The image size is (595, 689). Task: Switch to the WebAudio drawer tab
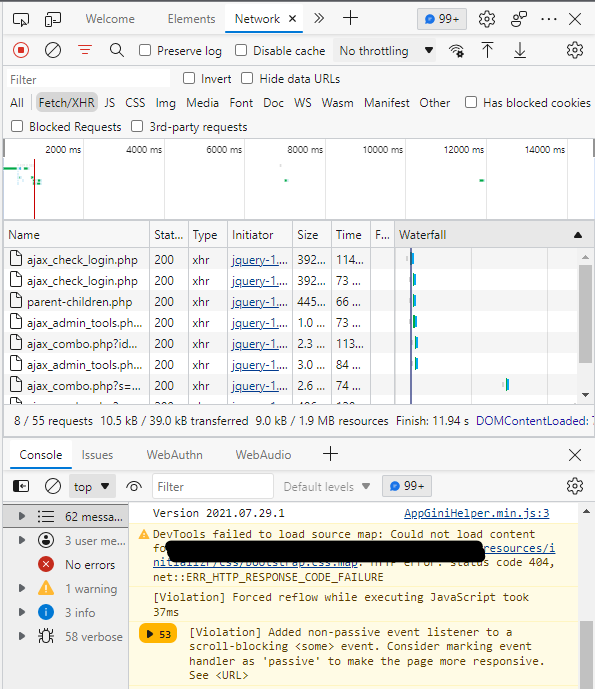click(x=263, y=455)
